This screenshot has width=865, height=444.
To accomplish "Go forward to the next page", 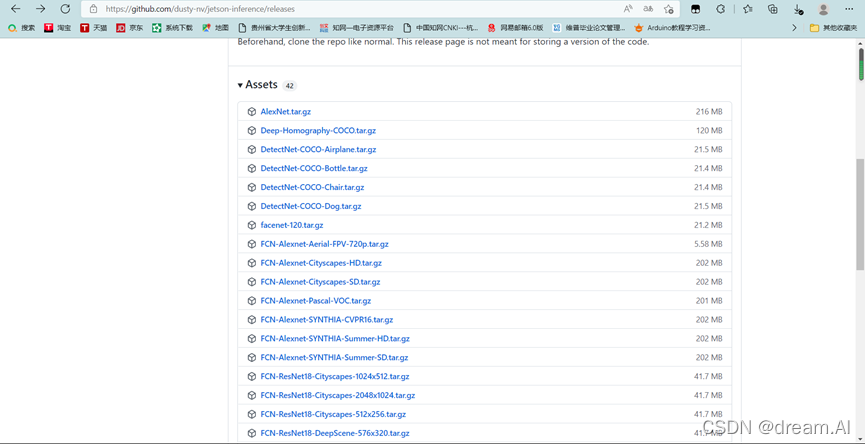I will tap(40, 9).
